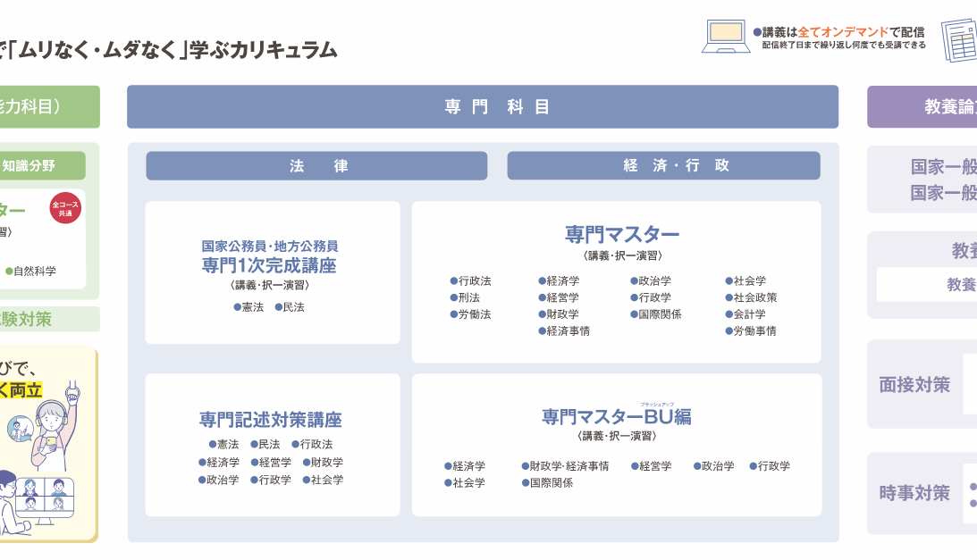Screen dimensions: 977x560
Task: Open the 専門記述対策講座 course heading
Action: (x=270, y=419)
